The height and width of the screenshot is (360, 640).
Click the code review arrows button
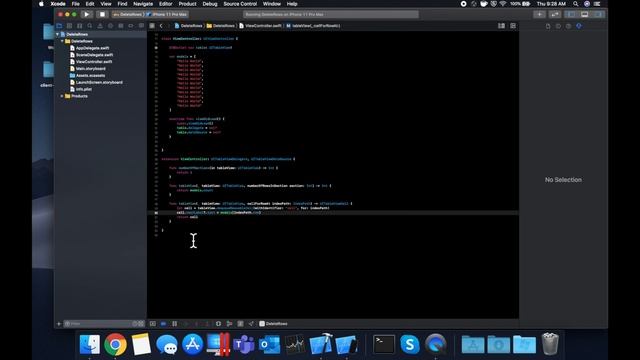point(555,14)
